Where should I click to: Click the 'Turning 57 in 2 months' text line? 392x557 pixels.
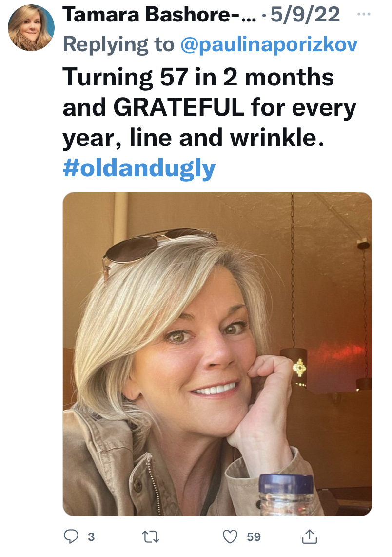click(x=198, y=77)
